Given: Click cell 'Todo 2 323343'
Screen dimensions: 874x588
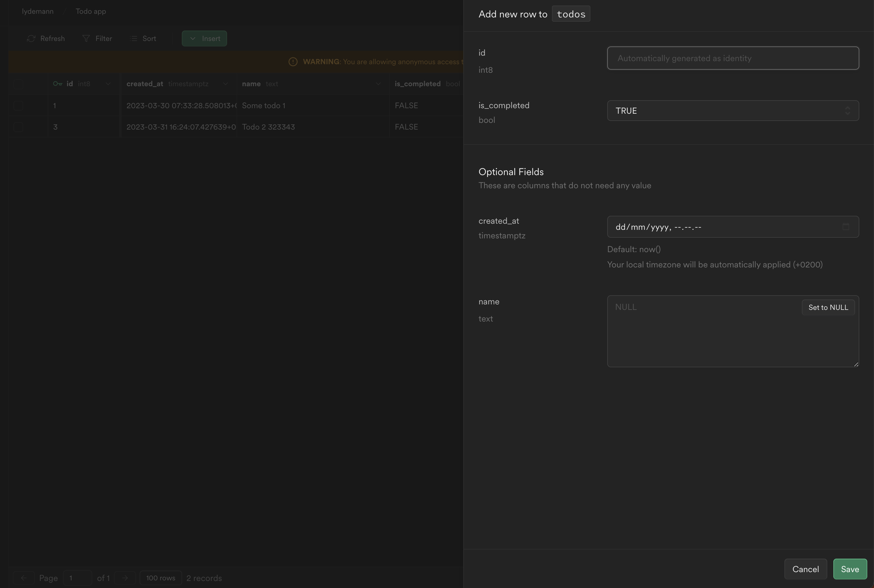Looking at the screenshot, I should [x=313, y=127].
